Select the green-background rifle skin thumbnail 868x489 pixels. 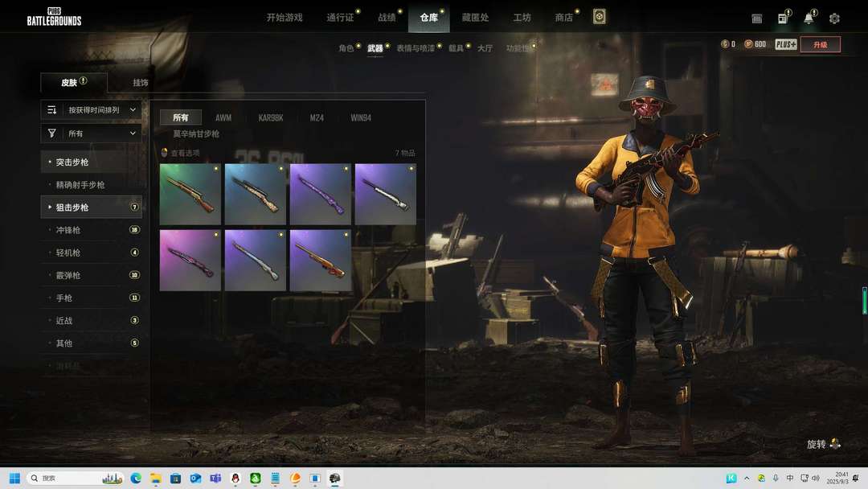click(x=190, y=195)
